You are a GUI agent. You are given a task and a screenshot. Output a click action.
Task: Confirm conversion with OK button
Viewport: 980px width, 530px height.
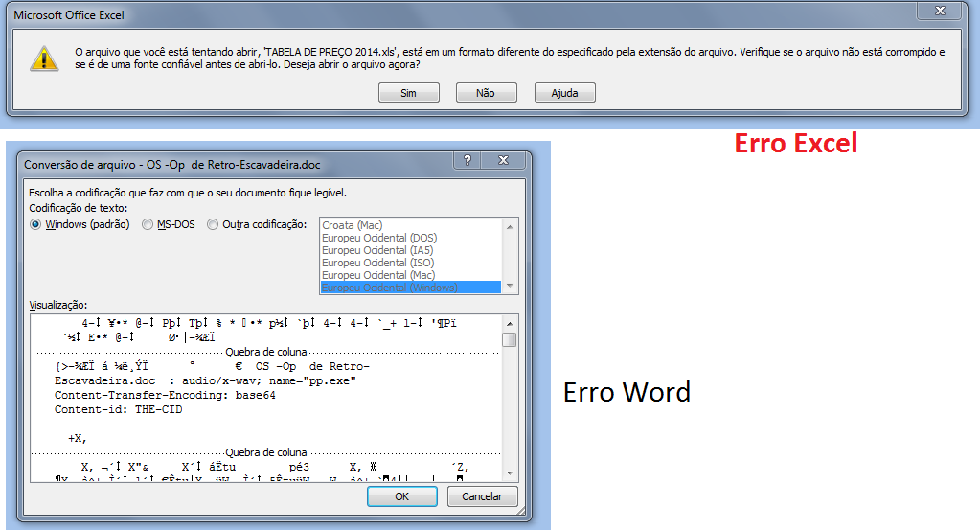(402, 496)
